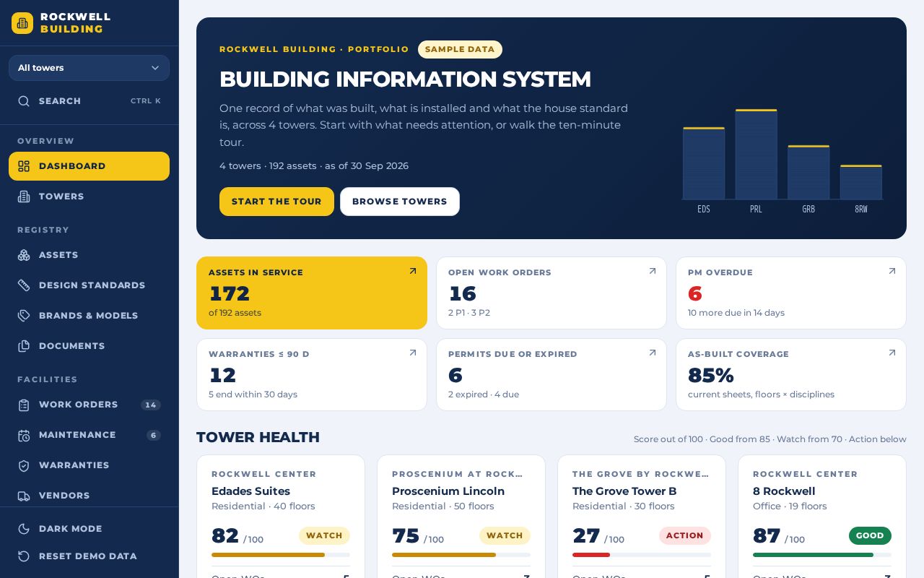
Task: Click the Towers building icon
Action: 24,197
